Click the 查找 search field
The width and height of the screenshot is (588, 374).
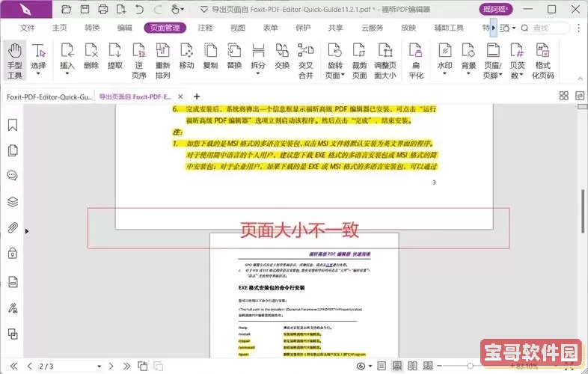(545, 28)
